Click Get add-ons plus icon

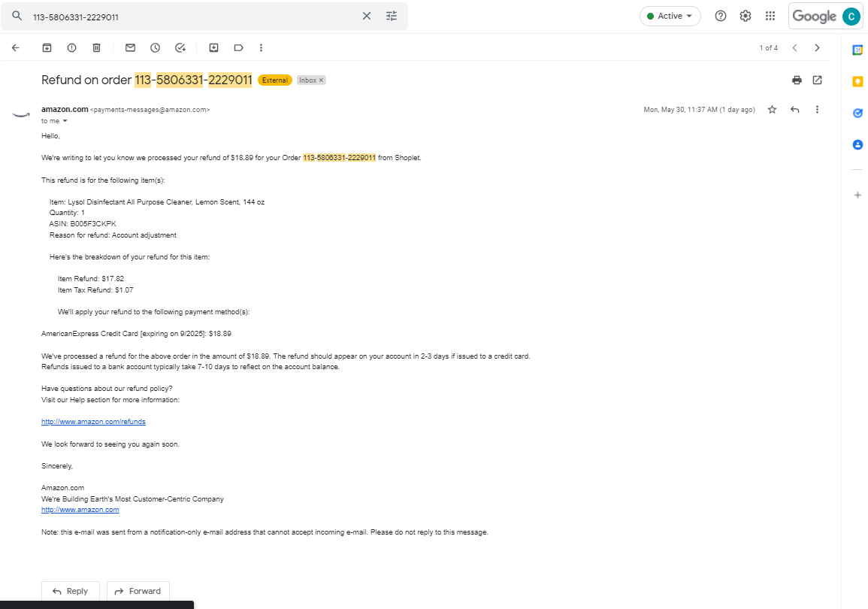coord(857,195)
